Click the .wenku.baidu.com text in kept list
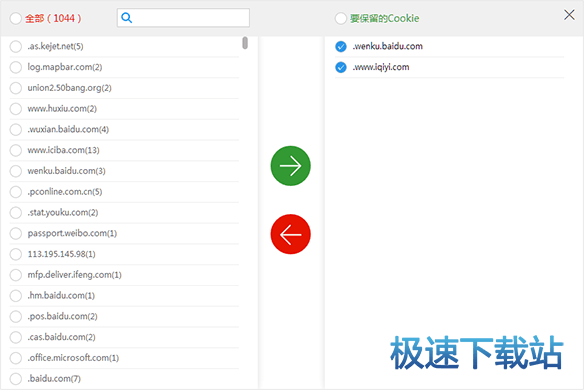584x390 pixels. 387,46
